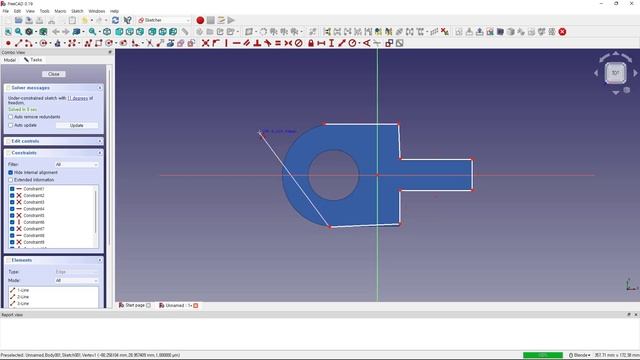The height and width of the screenshot is (360, 640).
Task: Enable Auto update checkbox
Action: pyautogui.click(x=11, y=125)
